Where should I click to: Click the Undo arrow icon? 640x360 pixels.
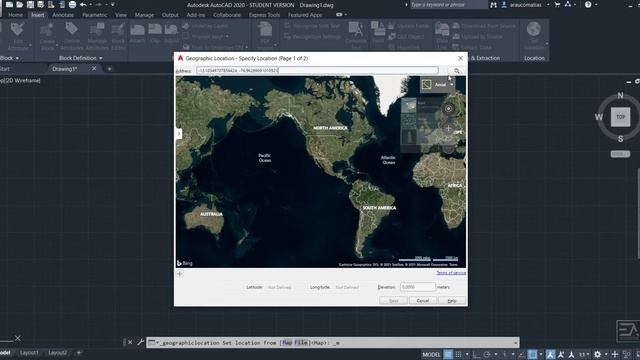[x=83, y=5]
